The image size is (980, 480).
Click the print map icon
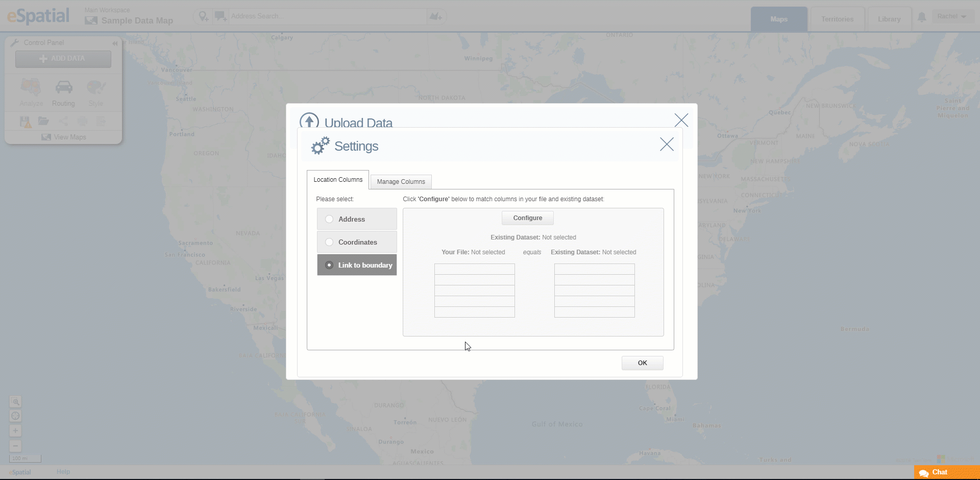point(82,122)
